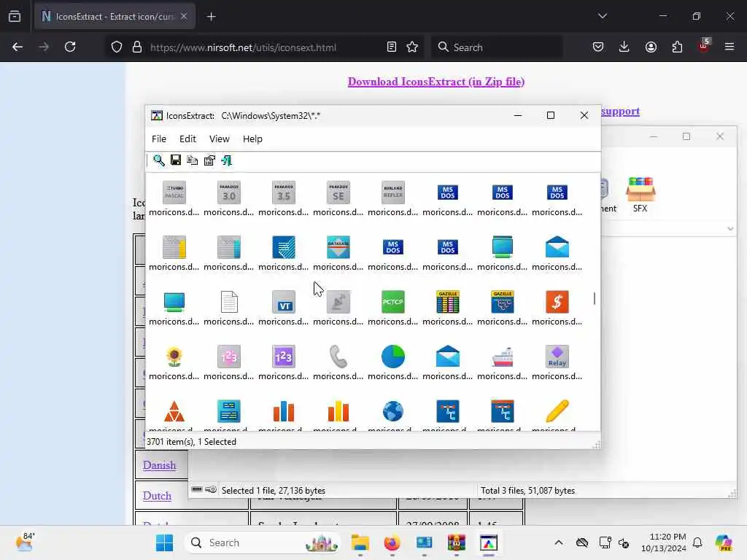This screenshot has height=560, width=747.
Task: Open the notifications bell in the taskbar
Action: point(697,542)
